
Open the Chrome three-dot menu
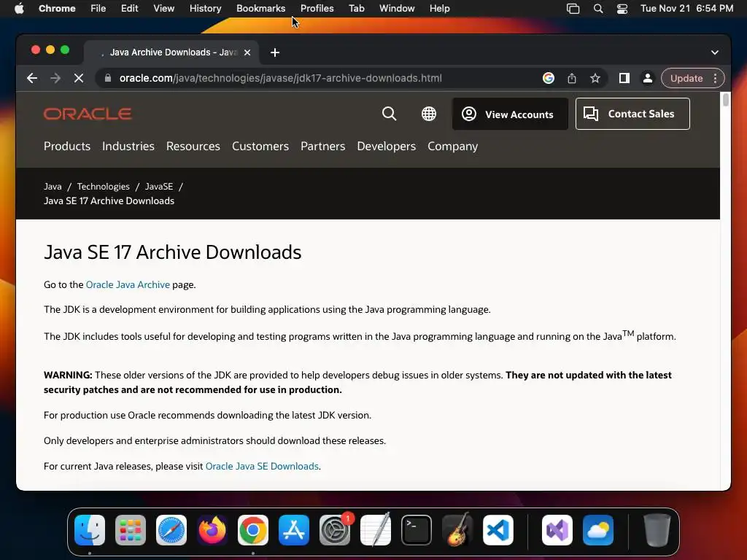pyautogui.click(x=715, y=78)
